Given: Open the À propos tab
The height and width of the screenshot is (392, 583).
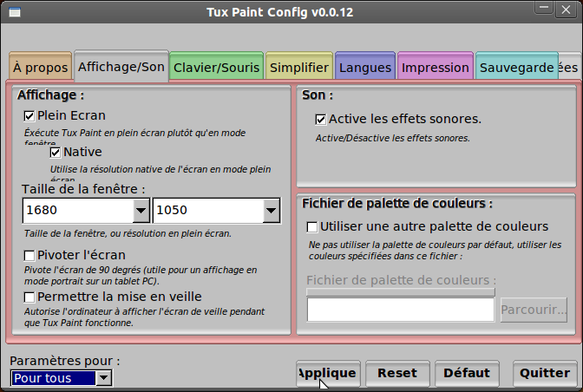Looking at the screenshot, I should point(41,68).
